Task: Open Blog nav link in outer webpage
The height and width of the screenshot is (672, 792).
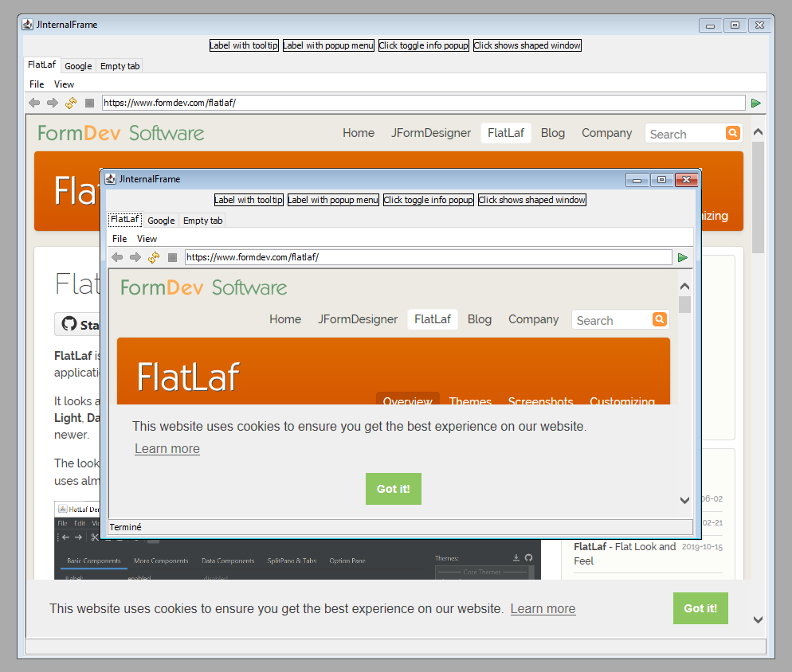Action: click(x=553, y=133)
